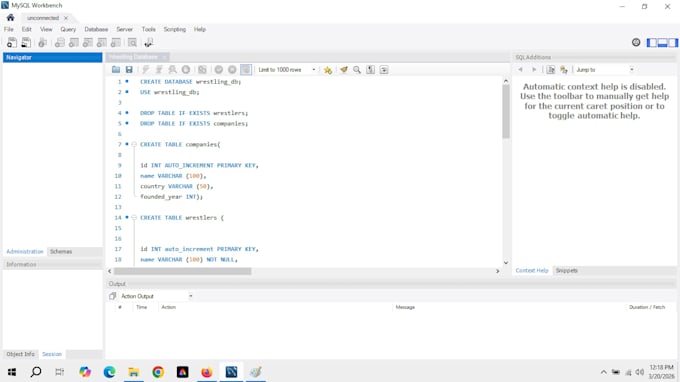This screenshot has width=680, height=382.
Task: Commit transaction check icon
Action: tap(219, 69)
